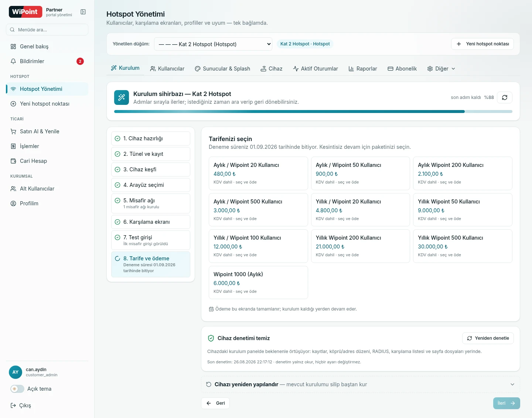Go back with the Geri button
Screen dimensions: 532x418
(215, 403)
